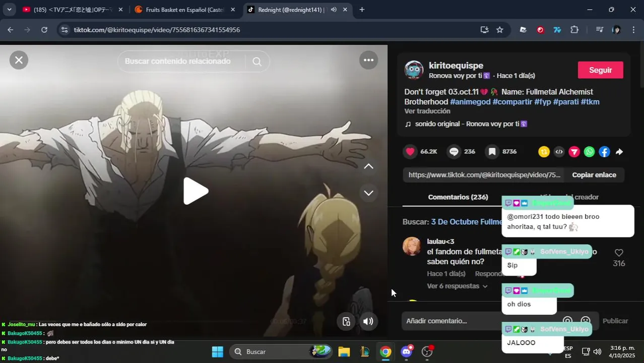This screenshot has width=644, height=363.
Task: Save the video with the bookmark icon
Action: tap(492, 151)
